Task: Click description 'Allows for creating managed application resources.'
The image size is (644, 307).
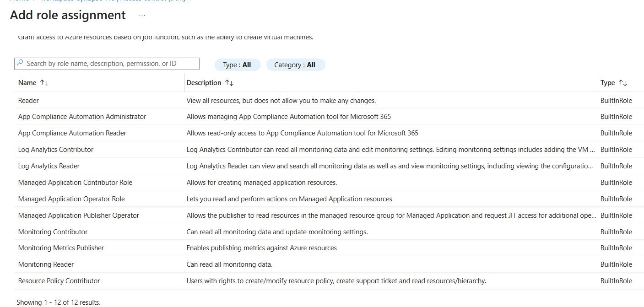Action: pos(262,183)
